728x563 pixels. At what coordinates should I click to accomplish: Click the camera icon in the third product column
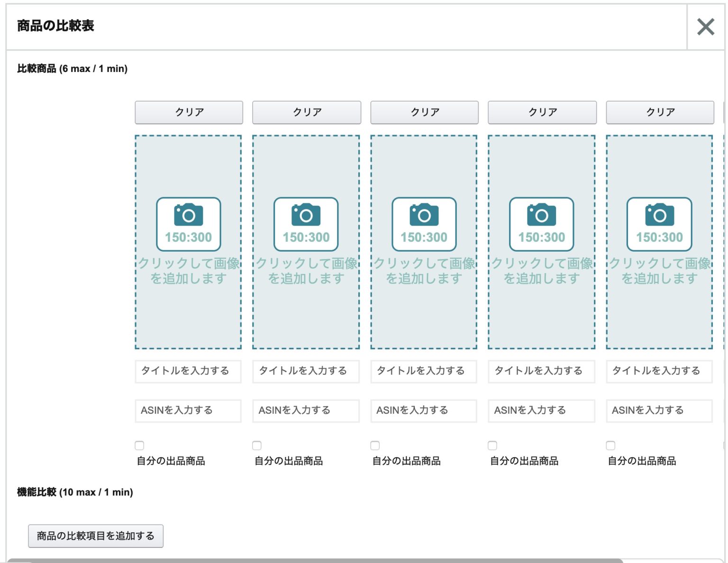tap(424, 216)
